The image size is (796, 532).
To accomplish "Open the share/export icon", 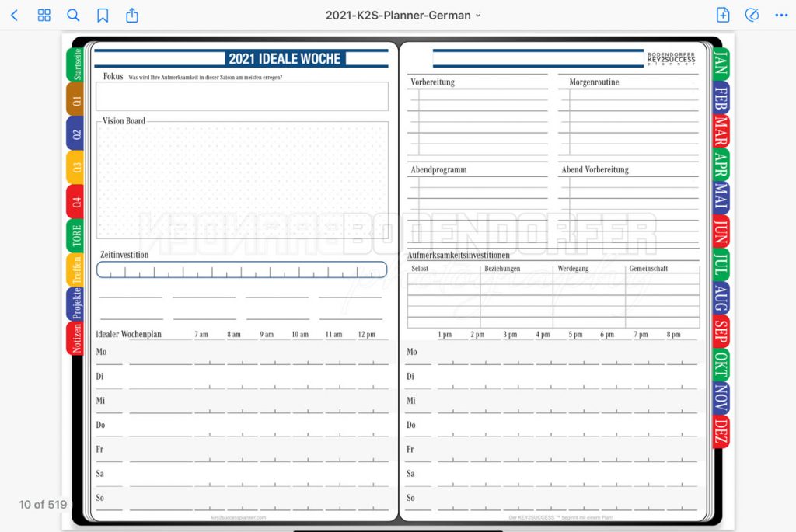I will click(132, 16).
